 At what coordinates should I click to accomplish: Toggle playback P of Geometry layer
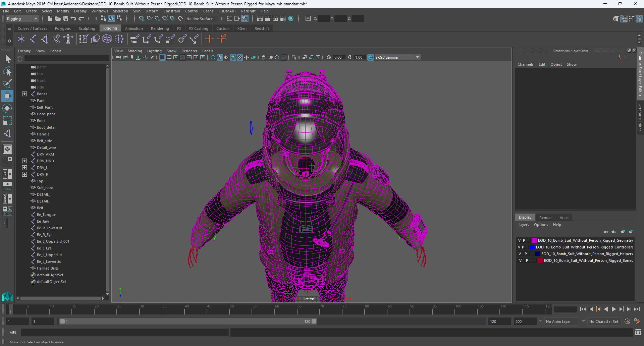tap(524, 240)
